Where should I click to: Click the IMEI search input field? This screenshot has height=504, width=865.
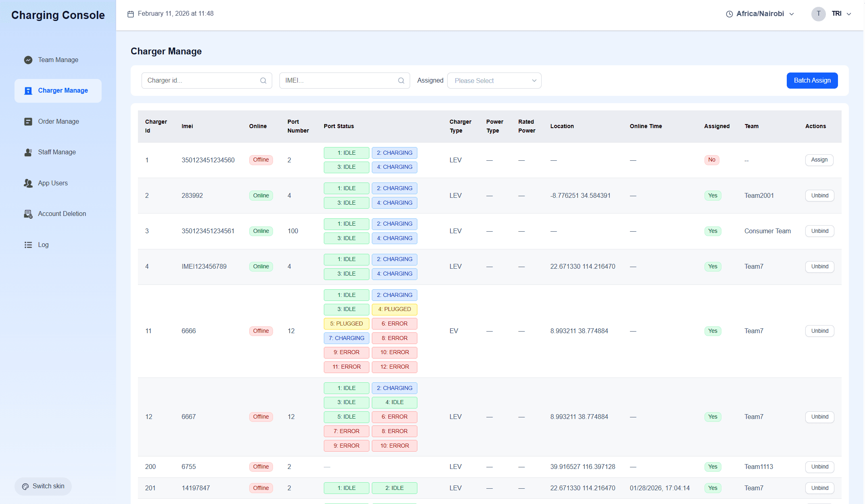[x=339, y=81]
